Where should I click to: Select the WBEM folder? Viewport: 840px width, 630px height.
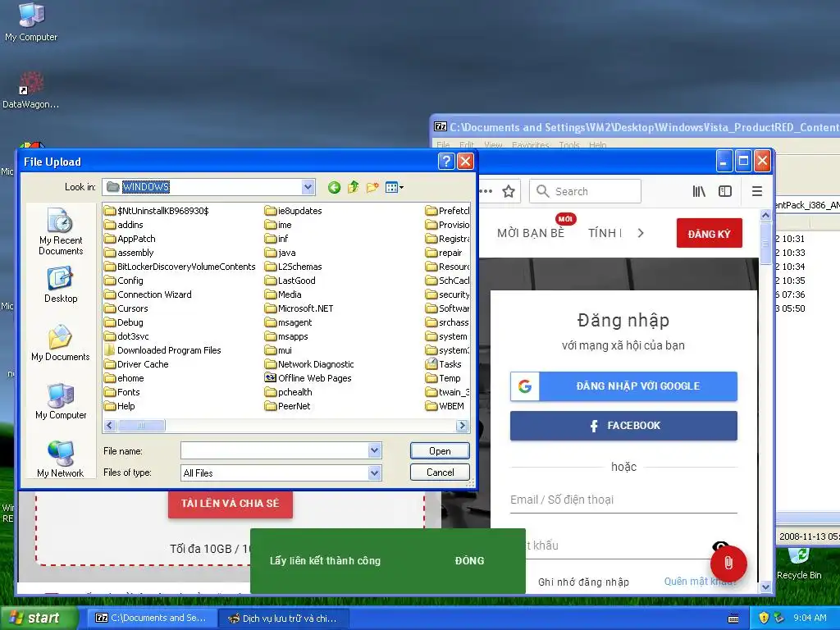pos(445,406)
